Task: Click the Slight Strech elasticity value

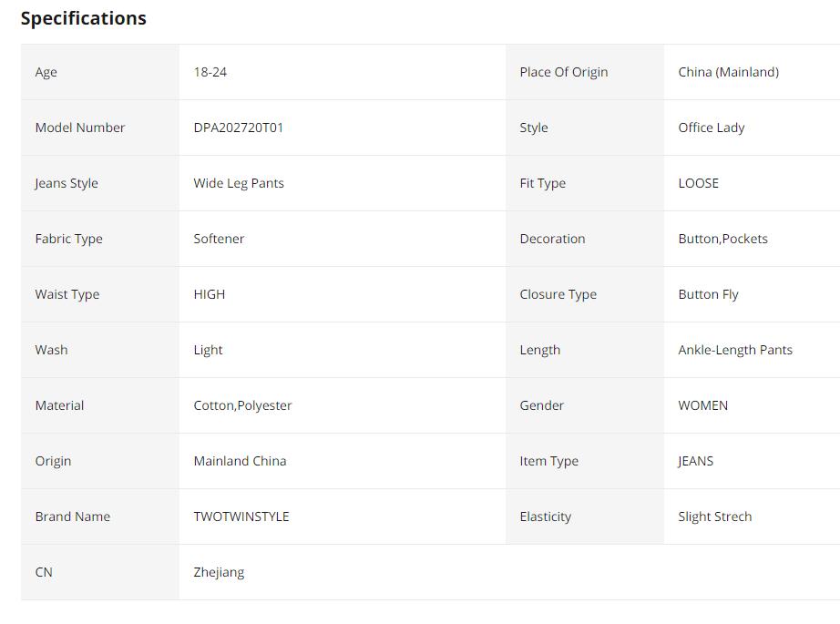Action: pos(714,517)
